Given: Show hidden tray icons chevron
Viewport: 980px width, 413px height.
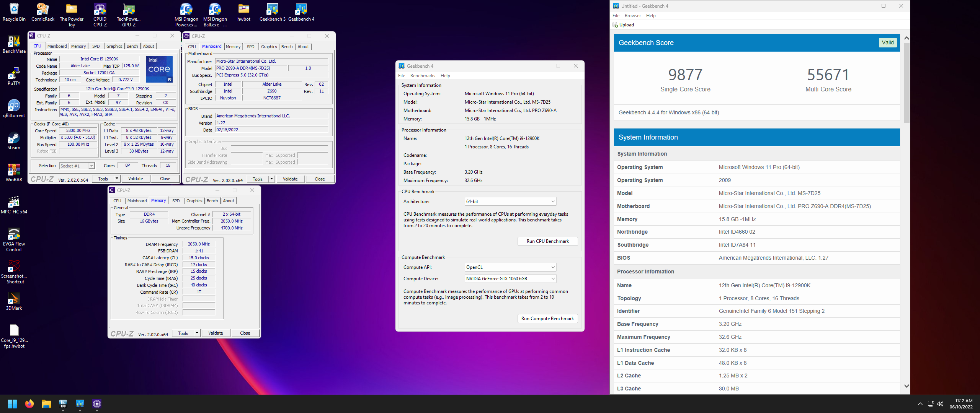Looking at the screenshot, I should click(x=920, y=404).
